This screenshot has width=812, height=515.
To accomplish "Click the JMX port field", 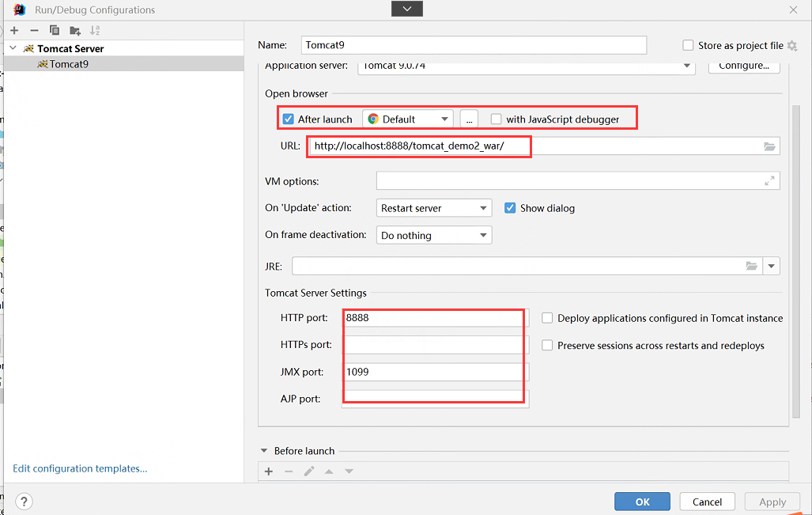I will pyautogui.click(x=435, y=372).
